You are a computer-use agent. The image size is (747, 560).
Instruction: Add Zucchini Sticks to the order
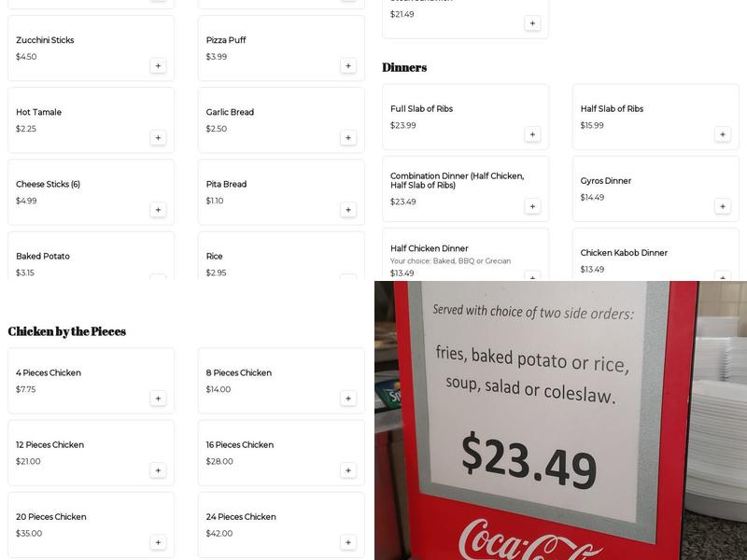point(158,66)
